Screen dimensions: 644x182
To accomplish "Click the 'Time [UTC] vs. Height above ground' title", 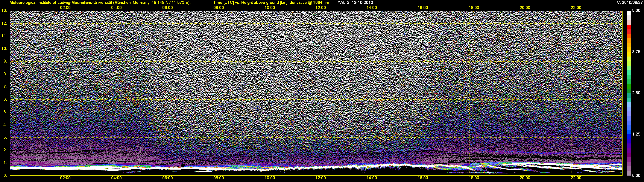I will point(271,3).
